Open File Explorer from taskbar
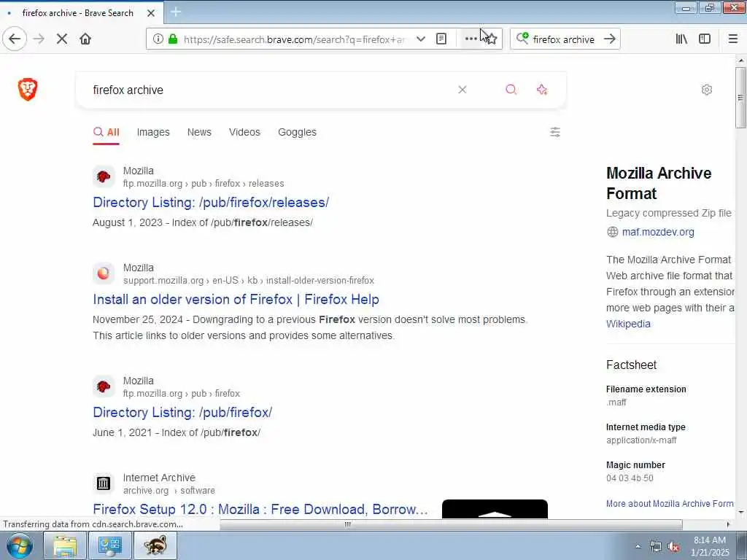Viewport: 747px width, 560px height. (65, 545)
